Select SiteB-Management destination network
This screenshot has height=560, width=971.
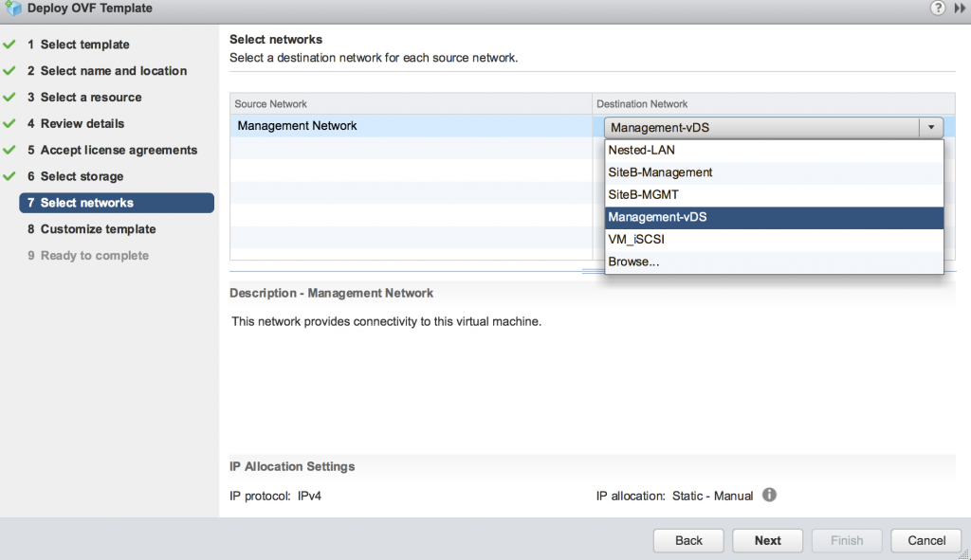(774, 172)
